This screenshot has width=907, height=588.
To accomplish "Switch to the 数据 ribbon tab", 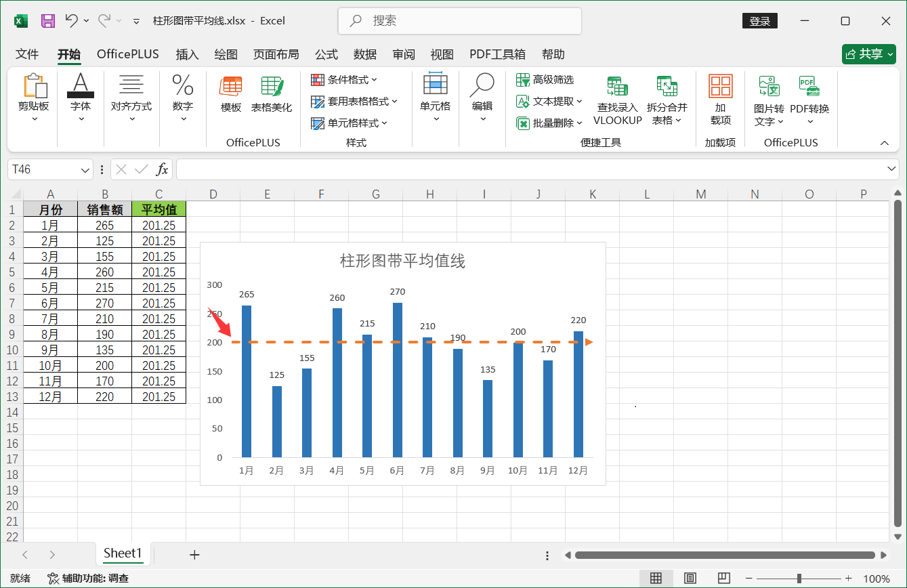I will click(x=365, y=54).
